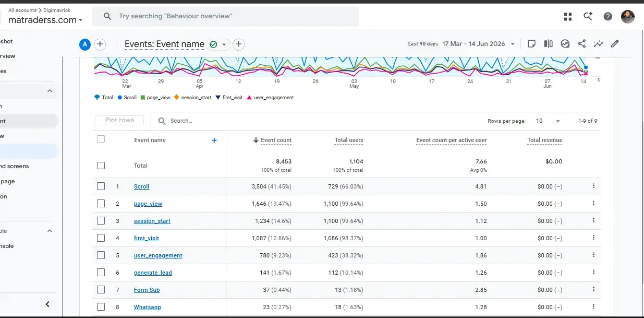Click the Plot rows button
This screenshot has width=644, height=318.
pyautogui.click(x=120, y=120)
